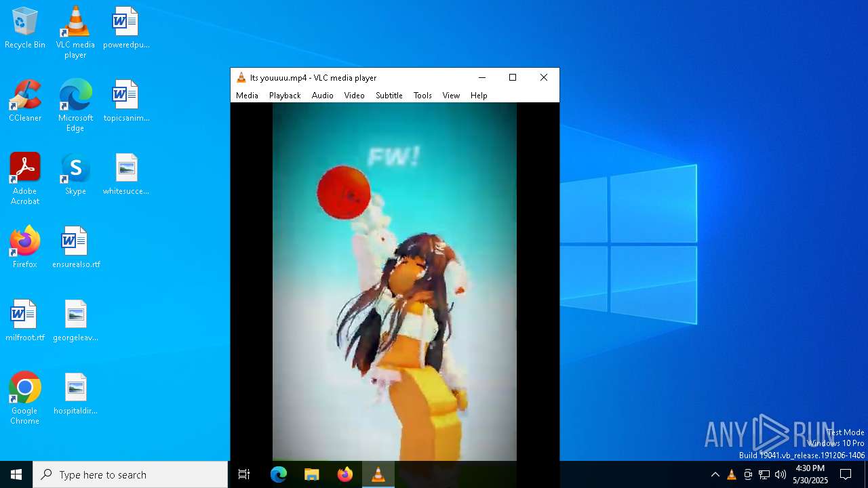Select the ensurealso.rtf file icon

click(75, 247)
